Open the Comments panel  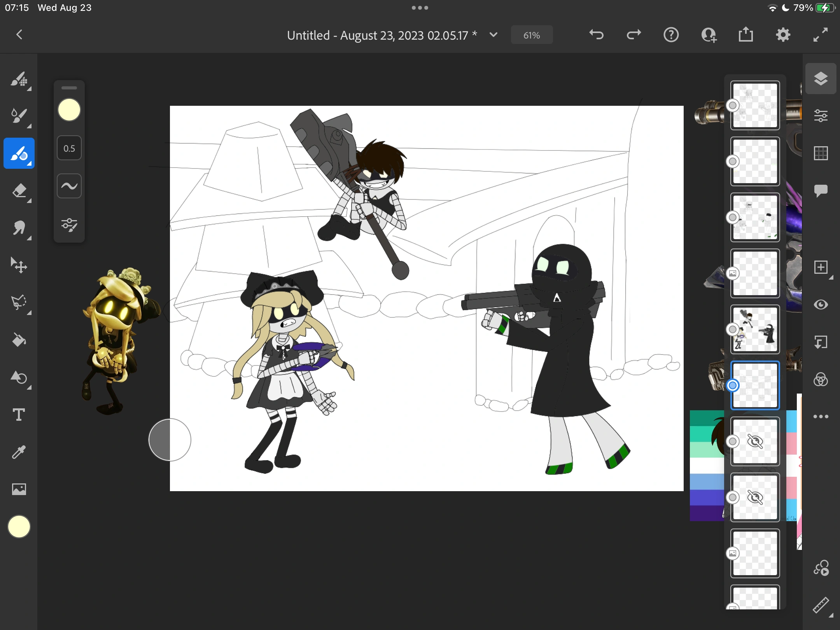click(821, 191)
